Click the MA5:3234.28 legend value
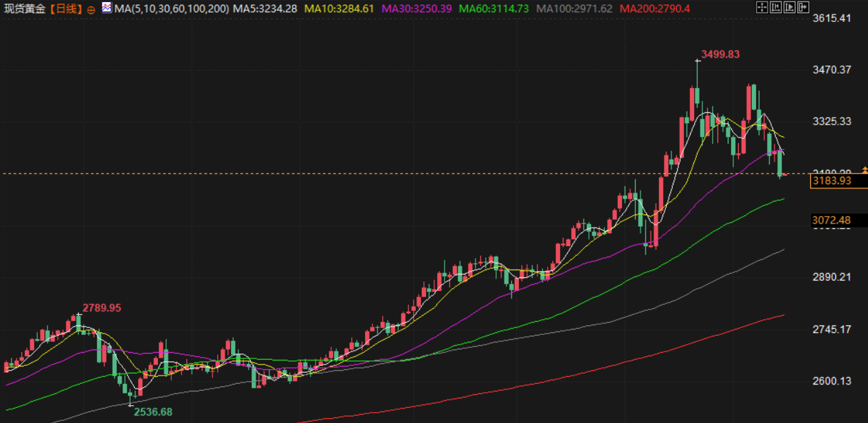Viewport: 868px width, 423px height. click(265, 8)
